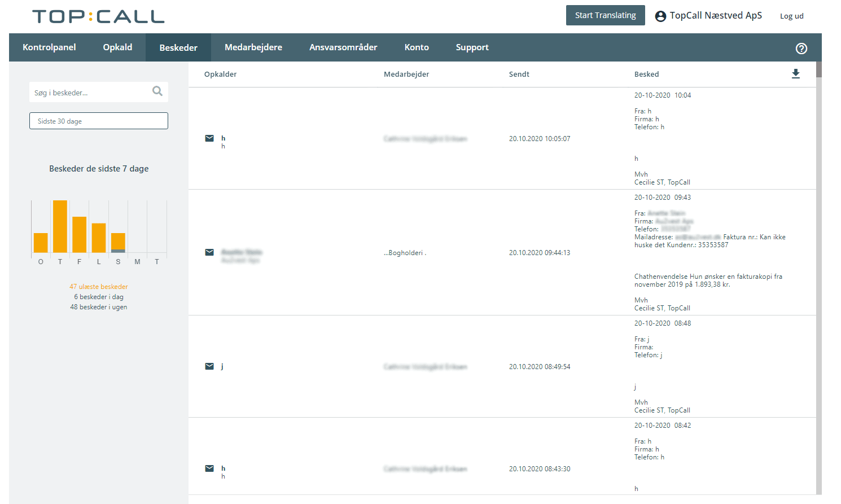Click the sent time 20.10.2020 08:49:54
This screenshot has width=841, height=504.
click(540, 367)
